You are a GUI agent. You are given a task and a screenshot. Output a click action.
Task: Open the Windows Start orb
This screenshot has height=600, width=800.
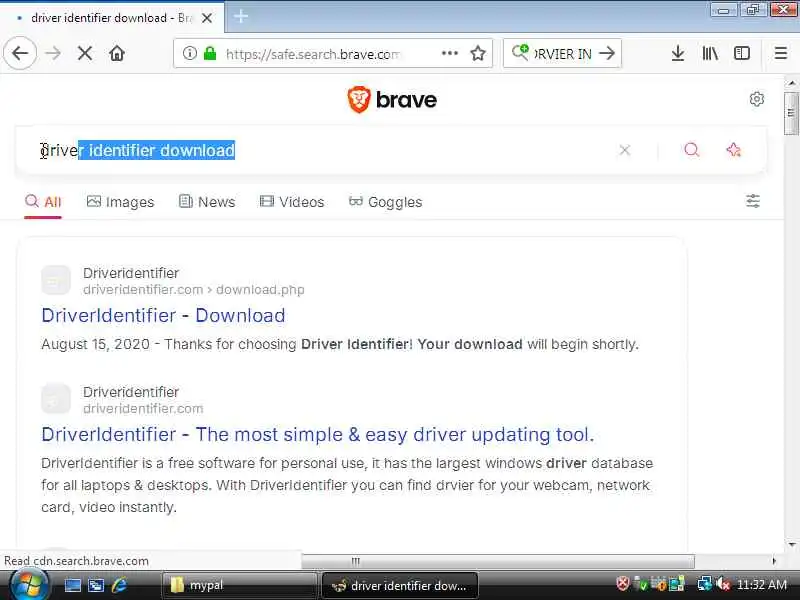[29, 584]
